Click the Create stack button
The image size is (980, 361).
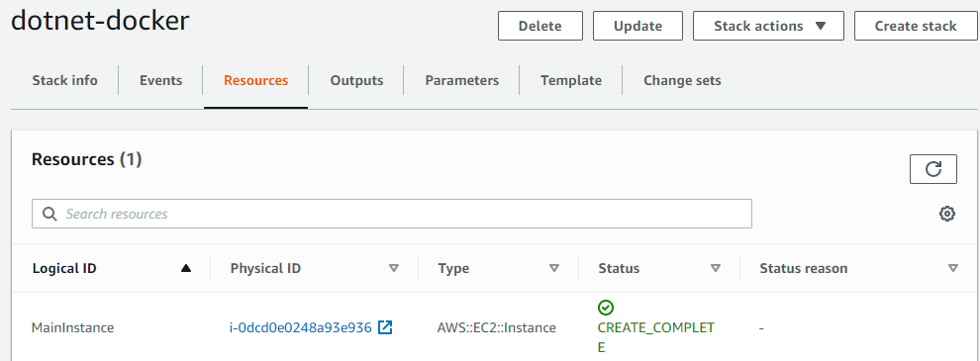pyautogui.click(x=916, y=26)
